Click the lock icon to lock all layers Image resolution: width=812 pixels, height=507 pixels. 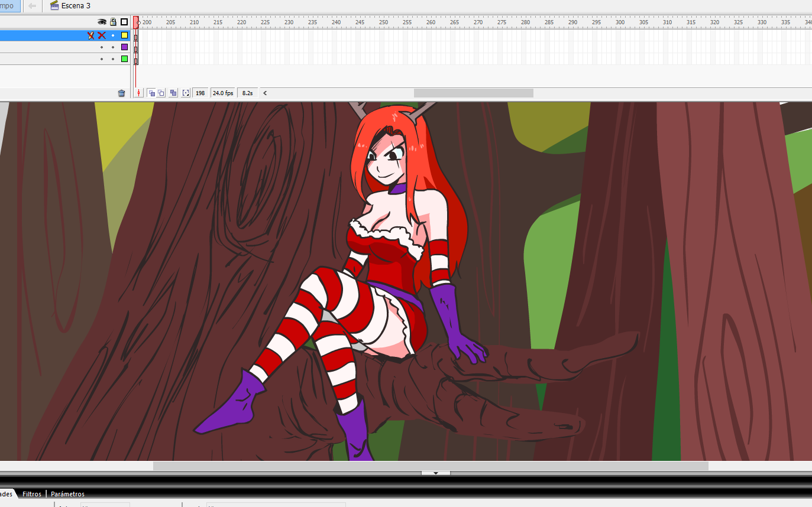click(112, 21)
